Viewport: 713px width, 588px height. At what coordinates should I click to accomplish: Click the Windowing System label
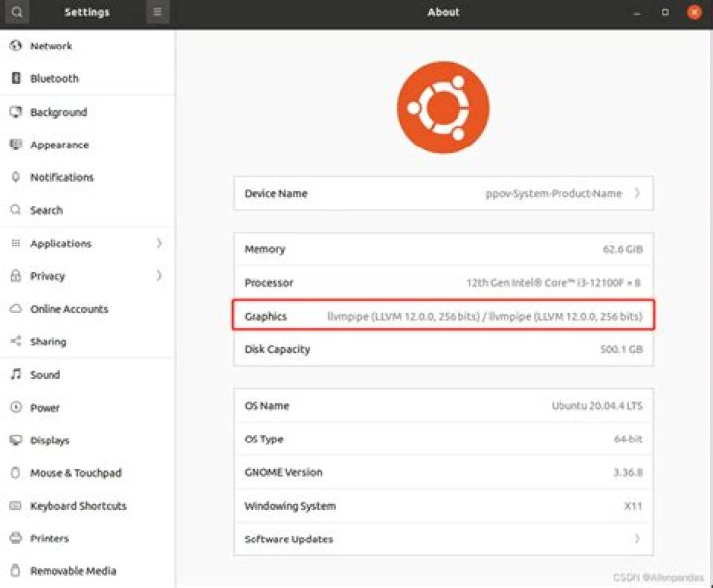[x=289, y=506]
